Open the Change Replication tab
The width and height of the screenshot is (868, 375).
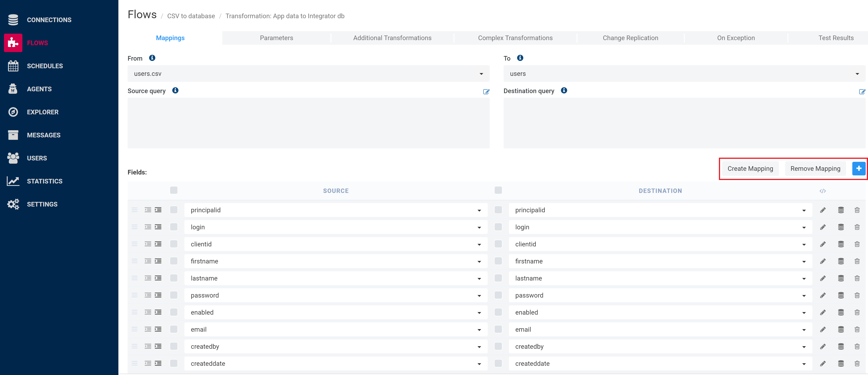pos(630,38)
